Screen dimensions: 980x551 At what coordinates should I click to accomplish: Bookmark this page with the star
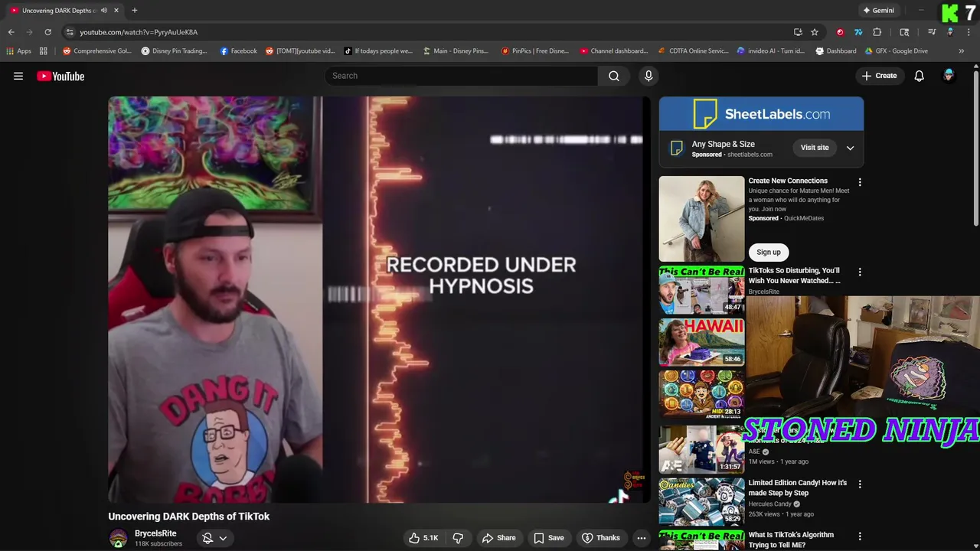tap(815, 32)
